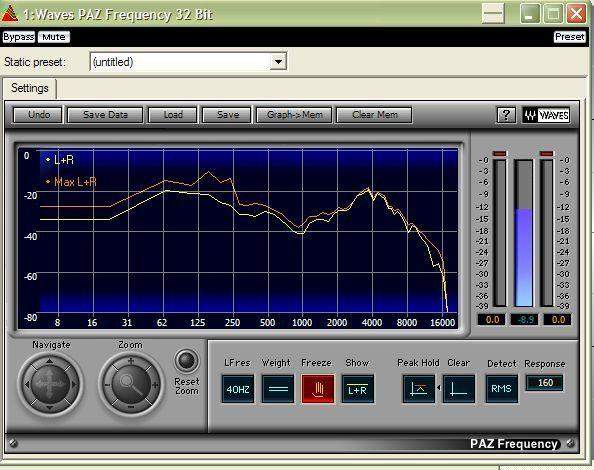Viewport: 594px width, 470px height.
Task: Click the Reset Zoom knob
Action: (x=187, y=360)
